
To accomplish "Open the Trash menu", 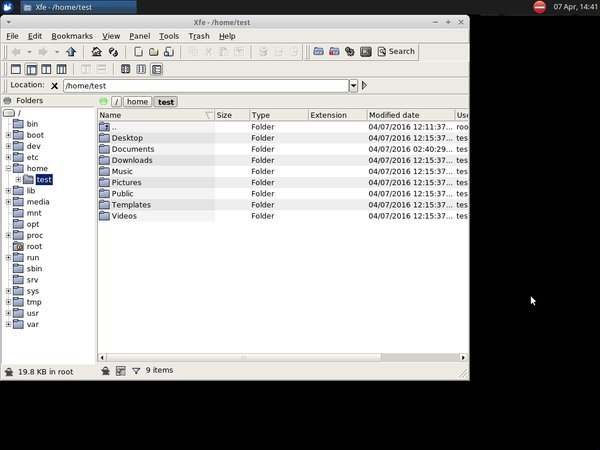I will pyautogui.click(x=199, y=36).
